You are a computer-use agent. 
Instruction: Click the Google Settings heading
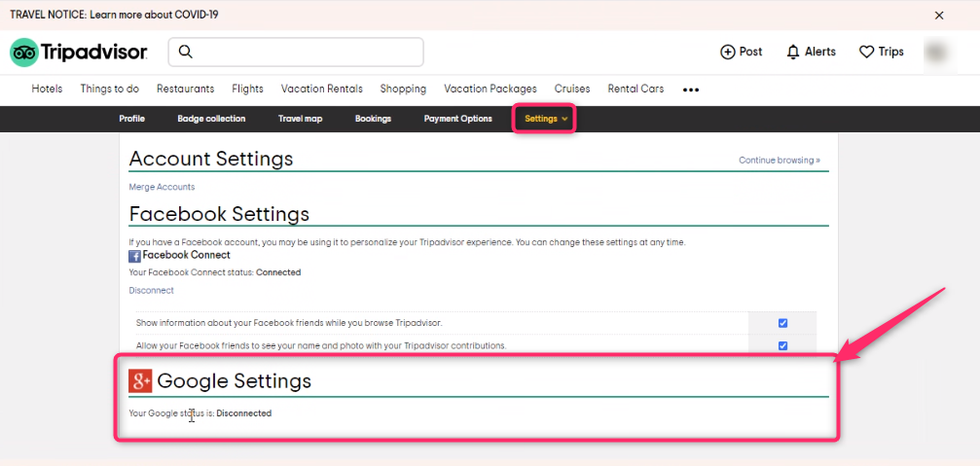coord(234,380)
